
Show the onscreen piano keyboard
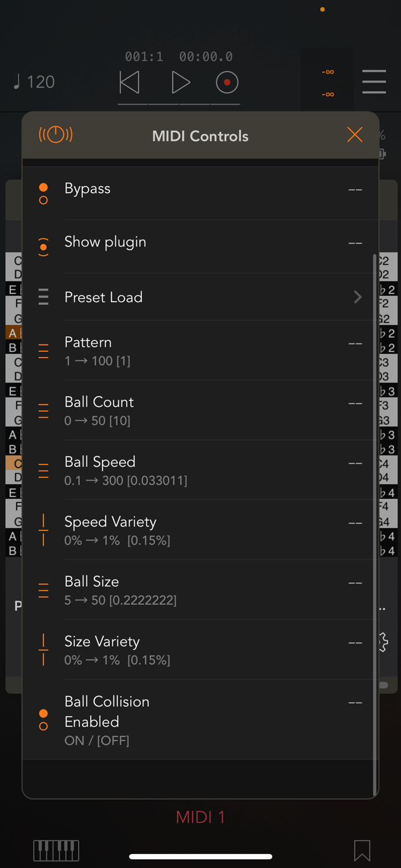(x=56, y=851)
